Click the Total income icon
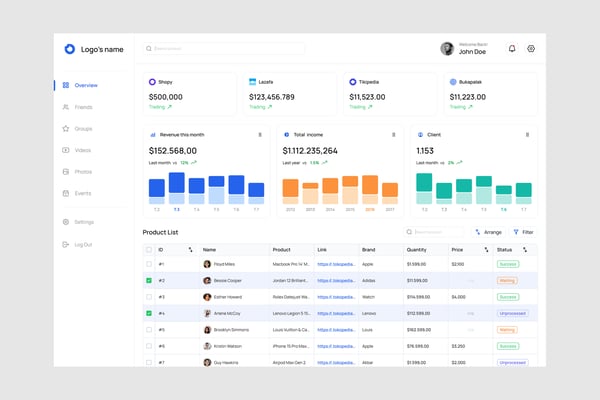The image size is (600, 400). (287, 135)
